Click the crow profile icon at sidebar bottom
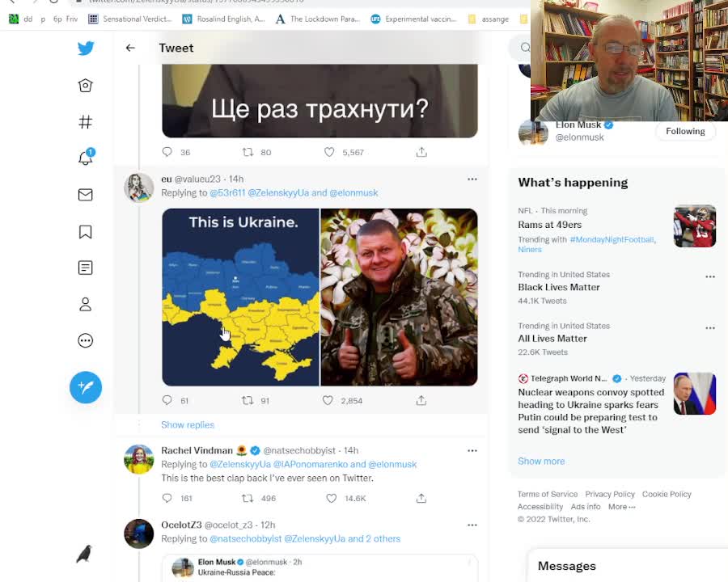Screen dimensions: 728x582 tap(84, 554)
